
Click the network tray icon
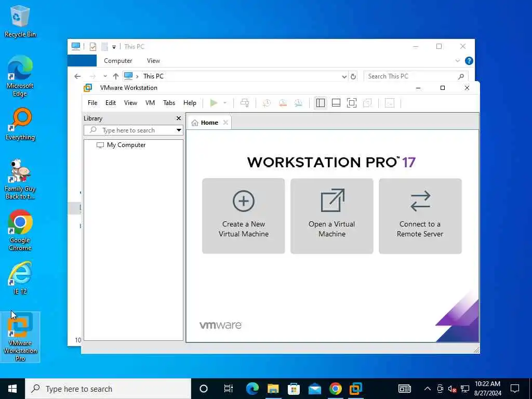click(x=465, y=389)
